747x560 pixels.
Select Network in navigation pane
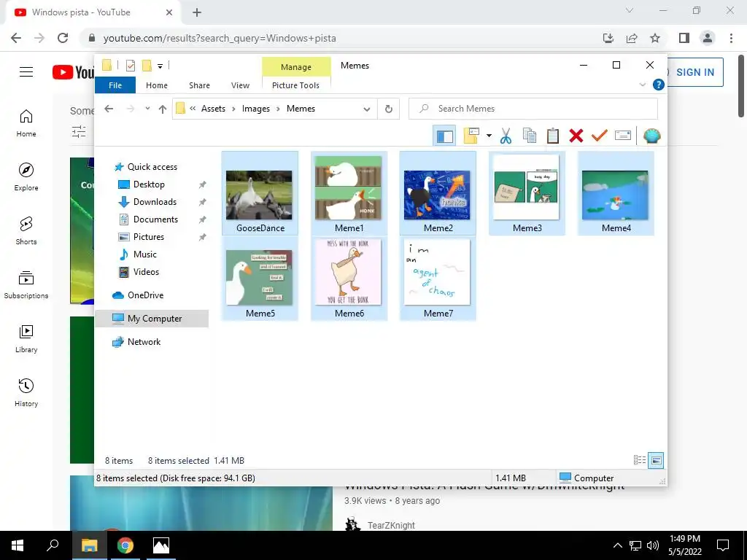pyautogui.click(x=144, y=342)
